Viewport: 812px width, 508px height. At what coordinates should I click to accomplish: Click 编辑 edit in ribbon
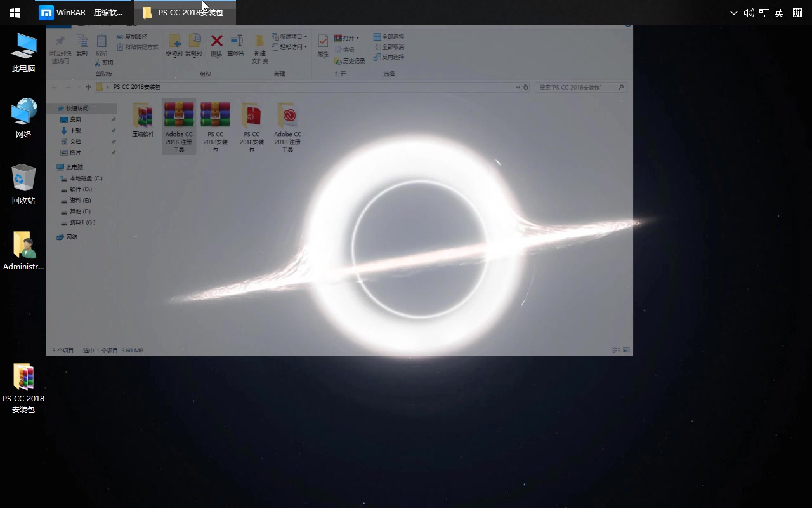[344, 50]
